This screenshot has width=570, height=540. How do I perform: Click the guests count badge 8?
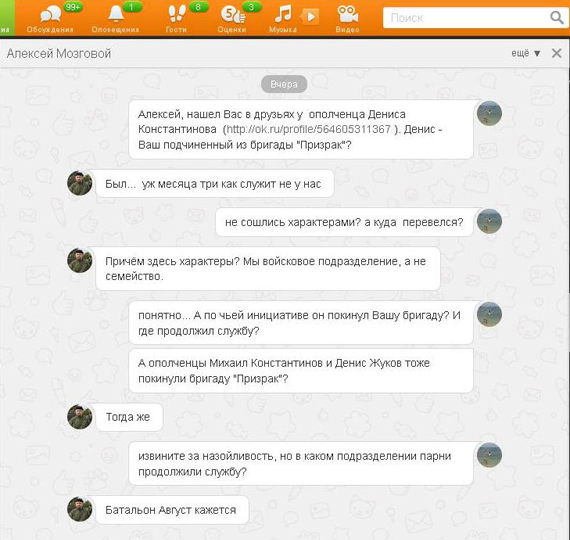198,7
